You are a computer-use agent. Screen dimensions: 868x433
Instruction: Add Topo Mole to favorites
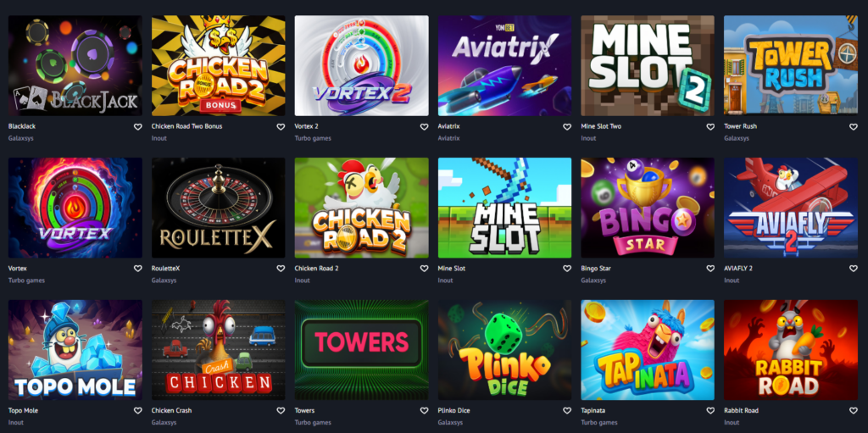[x=138, y=411]
